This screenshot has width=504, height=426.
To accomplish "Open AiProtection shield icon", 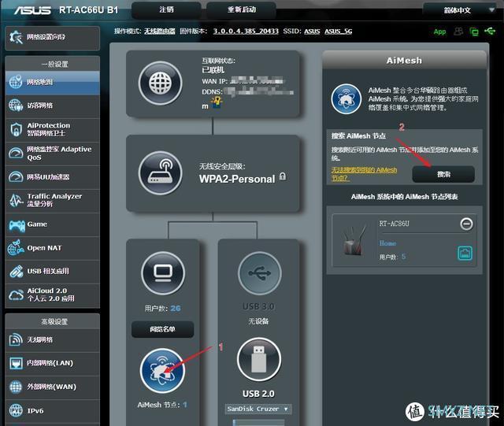I will [x=16, y=129].
